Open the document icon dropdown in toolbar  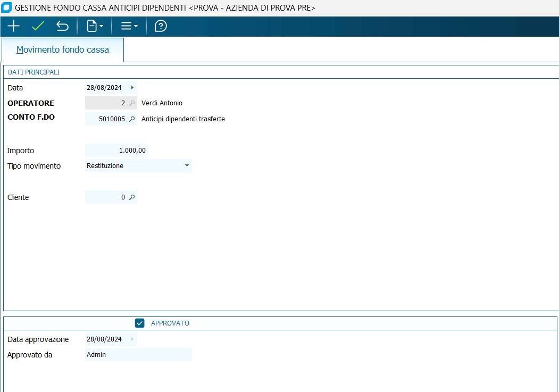point(95,26)
